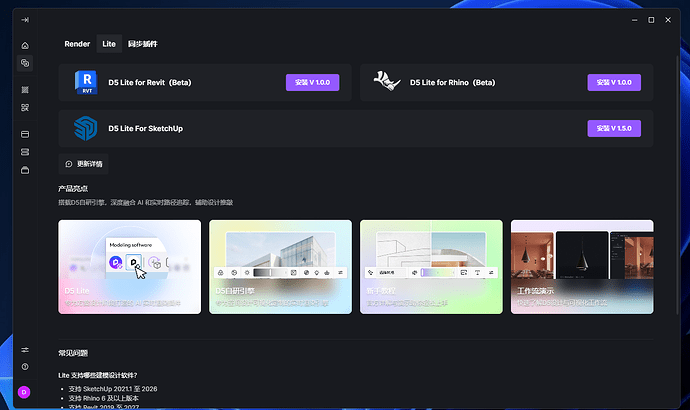Viewport: 690px width, 410px height.
Task: Click the purple user avatar
Action: pos(24,392)
